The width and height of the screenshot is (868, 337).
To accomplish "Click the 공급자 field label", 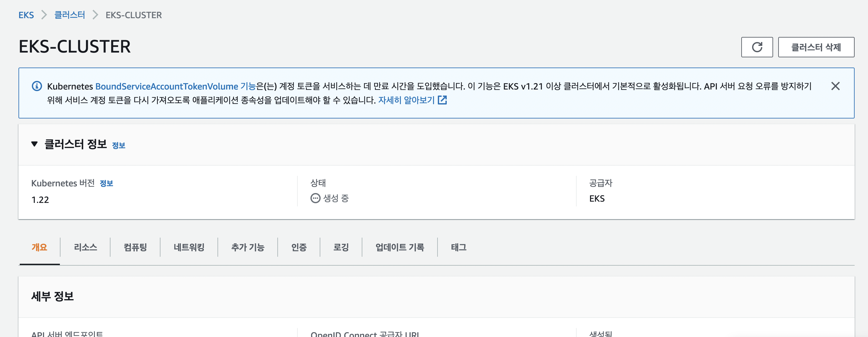I will point(601,183).
